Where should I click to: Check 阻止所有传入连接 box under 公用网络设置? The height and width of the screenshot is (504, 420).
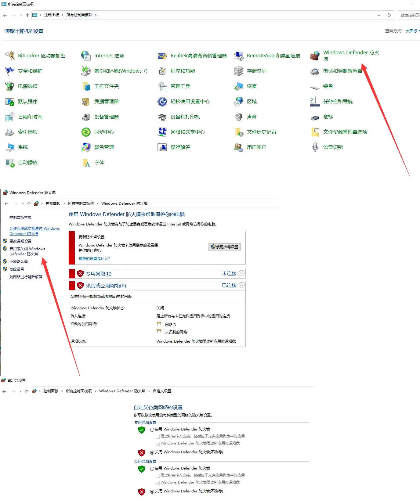pos(157,476)
